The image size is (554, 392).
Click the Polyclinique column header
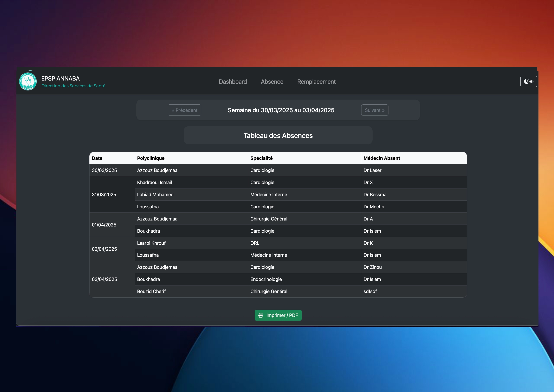tap(151, 158)
